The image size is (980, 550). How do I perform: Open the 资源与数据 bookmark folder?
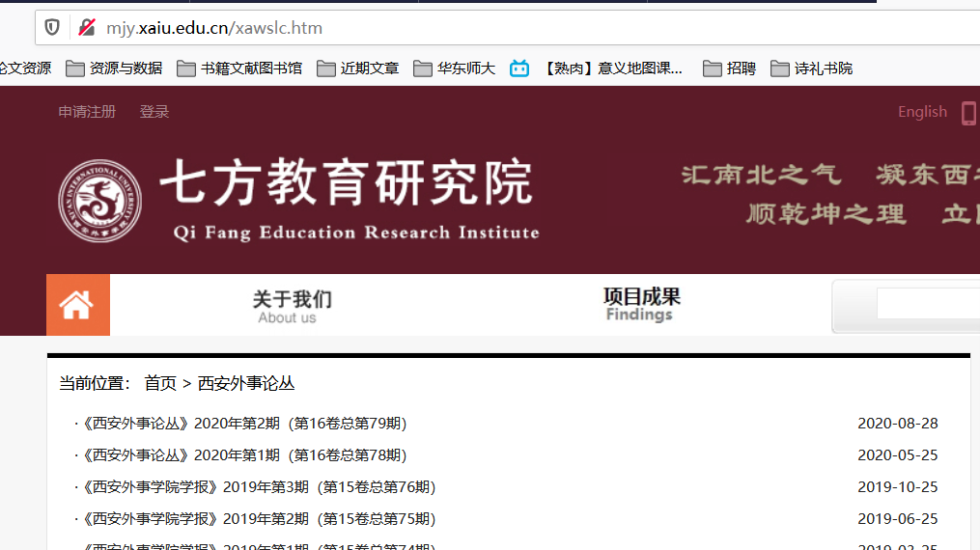(x=114, y=69)
